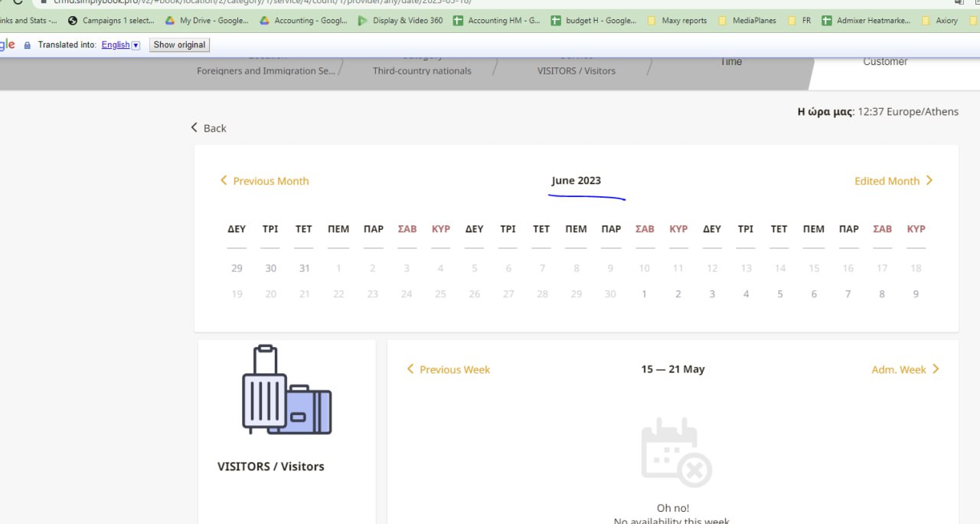Navigate to Previous Month in calendar
Viewport: 980px width, 524px height.
[264, 181]
